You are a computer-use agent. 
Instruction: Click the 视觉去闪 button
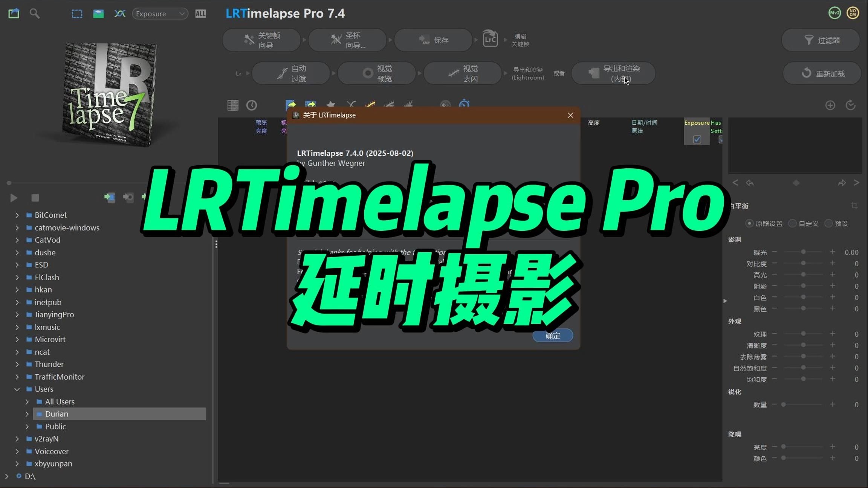(463, 73)
